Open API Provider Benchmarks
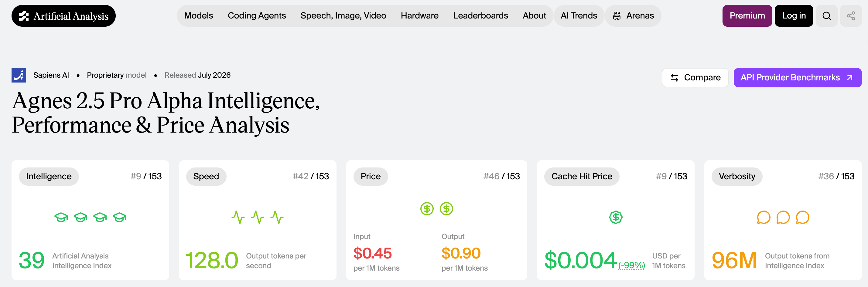 coord(797,78)
